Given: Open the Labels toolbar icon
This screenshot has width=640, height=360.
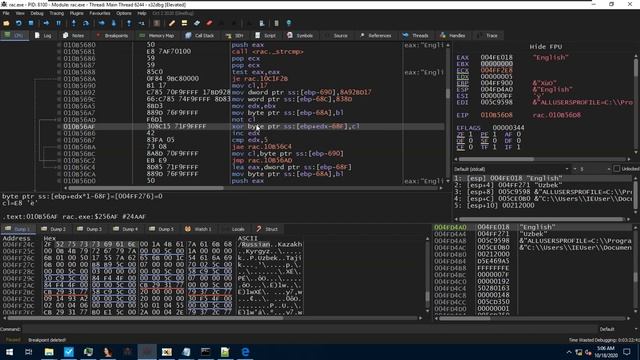Looking at the screenshot, I should [x=197, y=23].
